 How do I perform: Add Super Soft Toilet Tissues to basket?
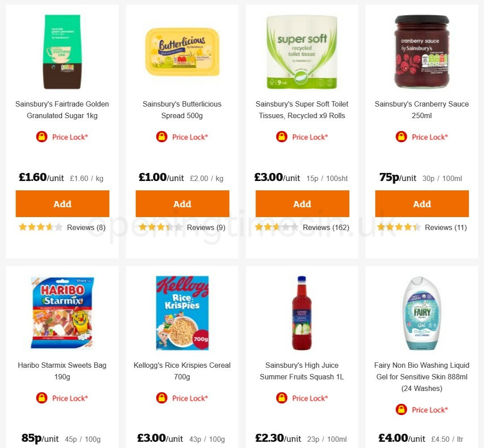(302, 204)
